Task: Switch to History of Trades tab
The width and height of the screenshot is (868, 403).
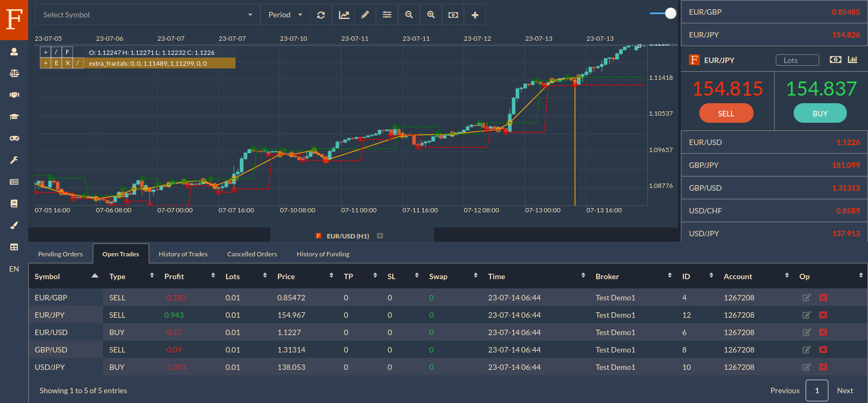Action: pyautogui.click(x=183, y=254)
